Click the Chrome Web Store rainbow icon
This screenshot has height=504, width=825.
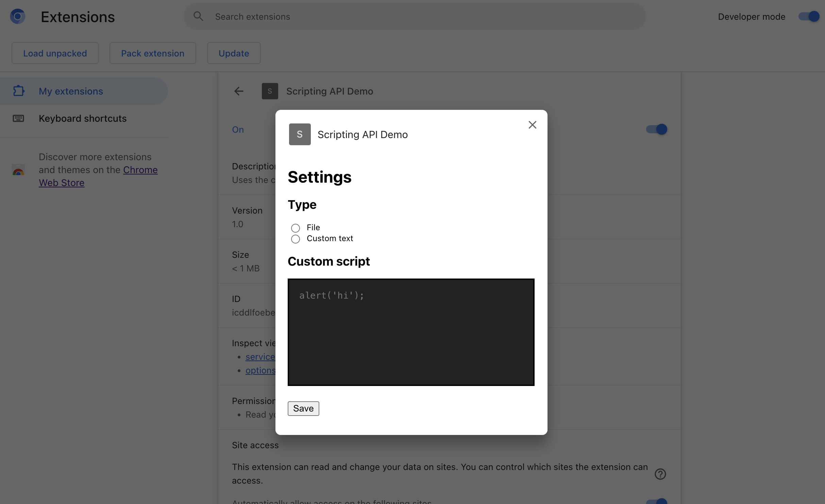pos(18,170)
